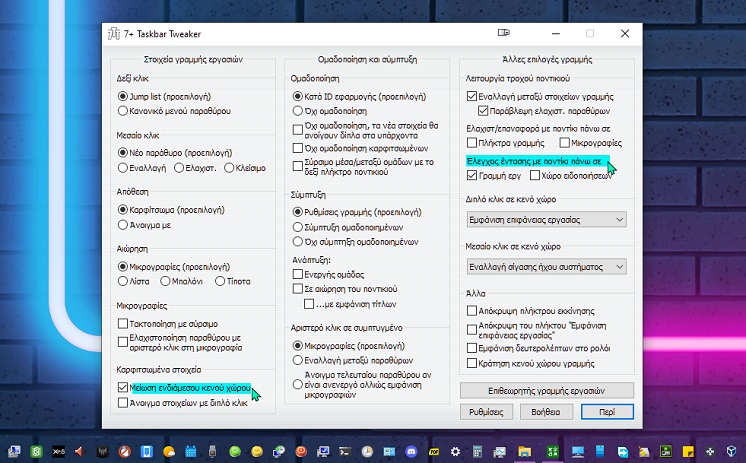The height and width of the screenshot is (463, 746).
Task: Click the yellow ball taskbar icon
Action: click(257, 452)
